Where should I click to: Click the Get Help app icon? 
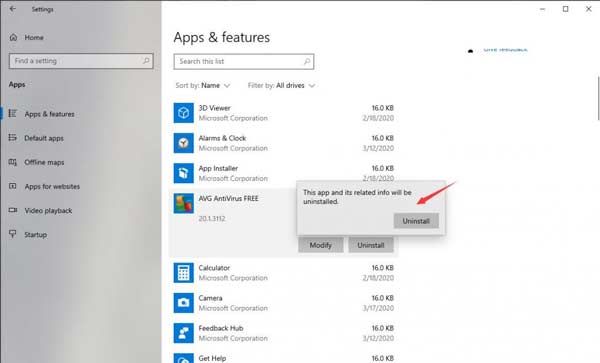coord(184,358)
